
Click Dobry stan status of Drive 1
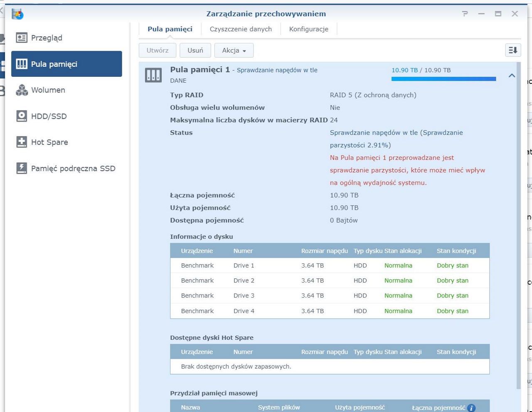tap(453, 265)
